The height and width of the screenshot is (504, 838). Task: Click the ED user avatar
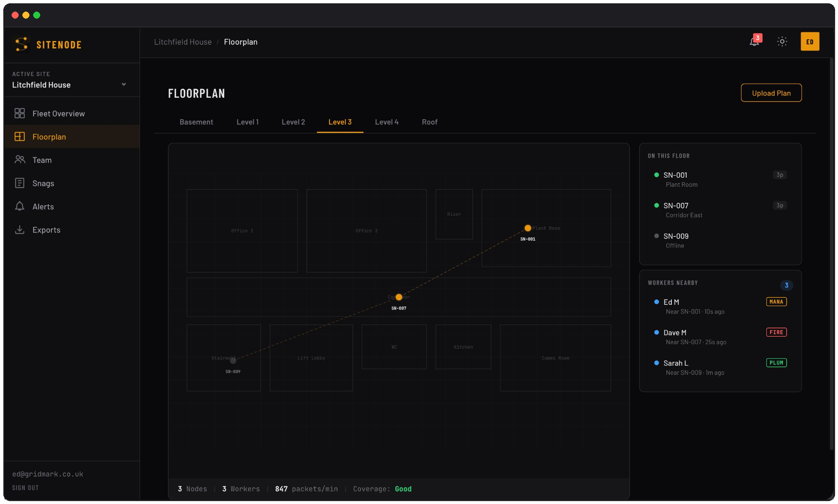810,41
